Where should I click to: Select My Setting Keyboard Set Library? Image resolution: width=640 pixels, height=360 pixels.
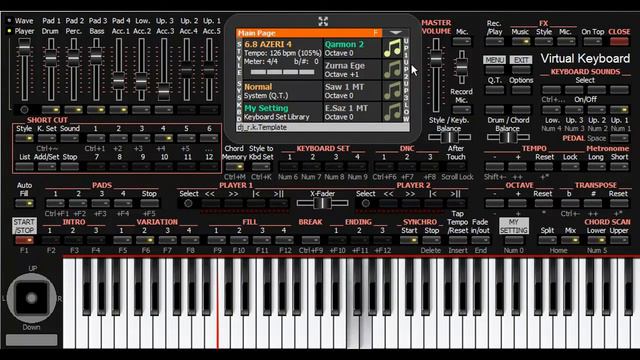click(282, 112)
